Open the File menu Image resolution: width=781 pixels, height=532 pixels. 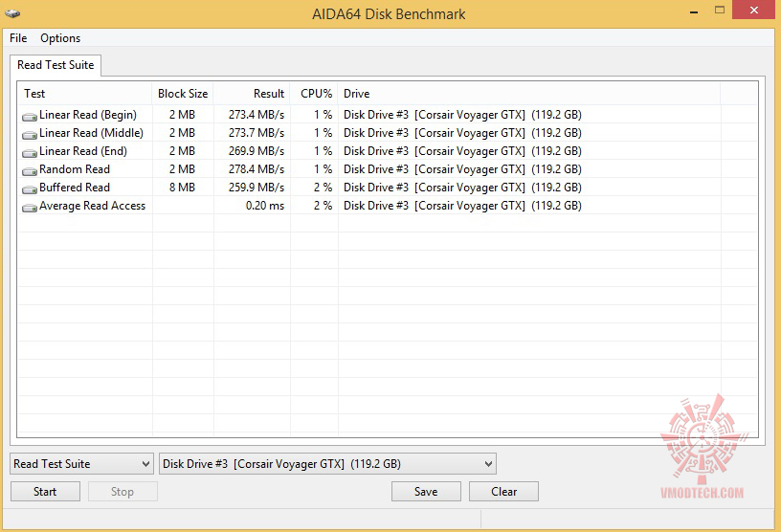[18, 38]
